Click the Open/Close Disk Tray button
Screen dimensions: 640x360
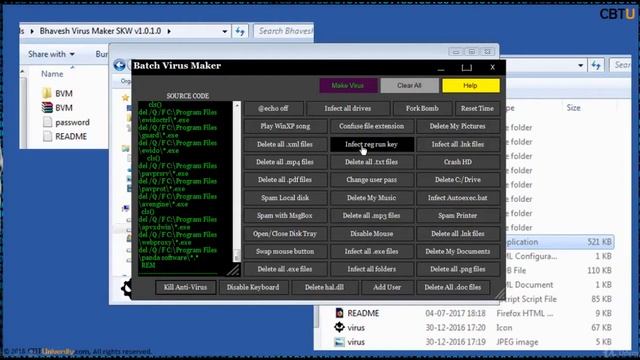coord(285,233)
